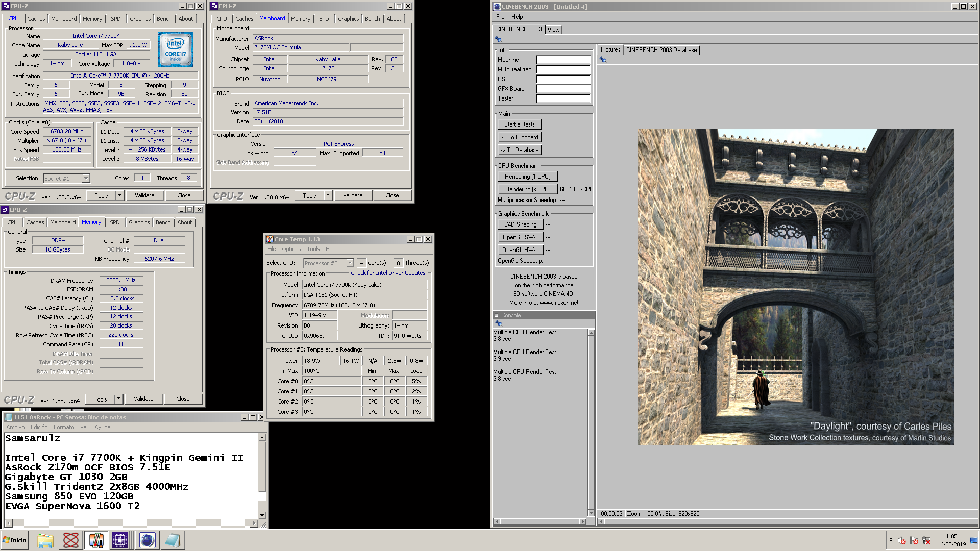This screenshot has width=980, height=551.
Task: Open the Pictures tab in CINEBENCH
Action: [x=610, y=49]
